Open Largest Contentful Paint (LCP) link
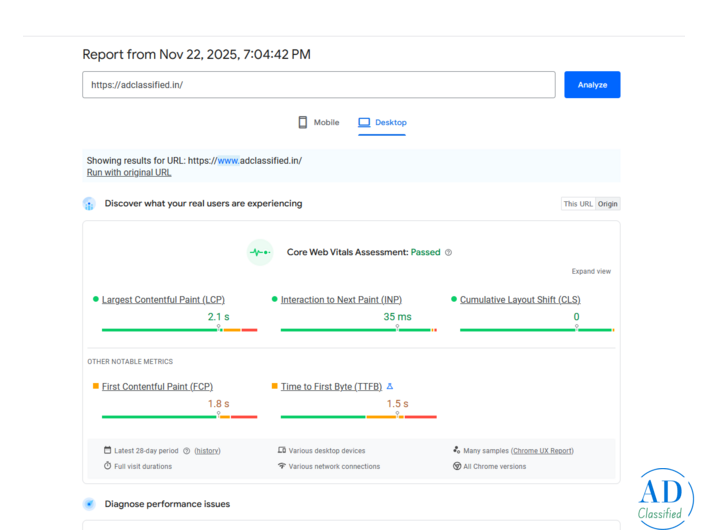This screenshot has height=530, width=710. pos(163,300)
